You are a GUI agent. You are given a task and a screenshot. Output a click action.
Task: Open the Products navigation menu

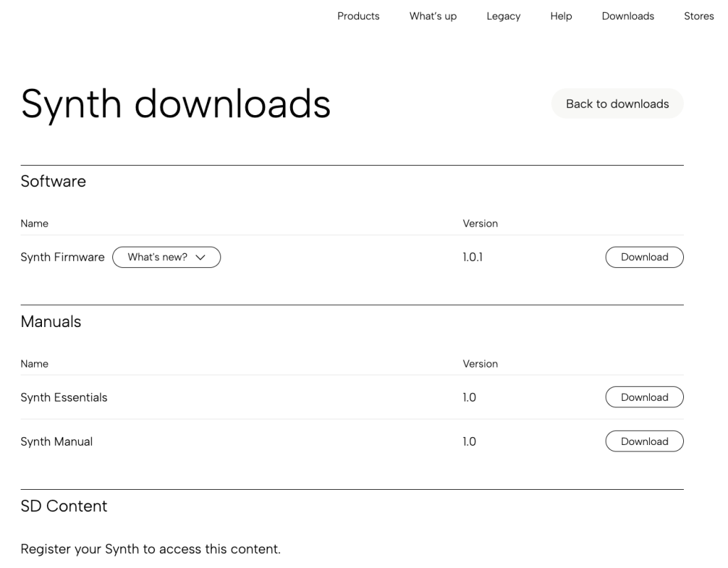point(358,16)
